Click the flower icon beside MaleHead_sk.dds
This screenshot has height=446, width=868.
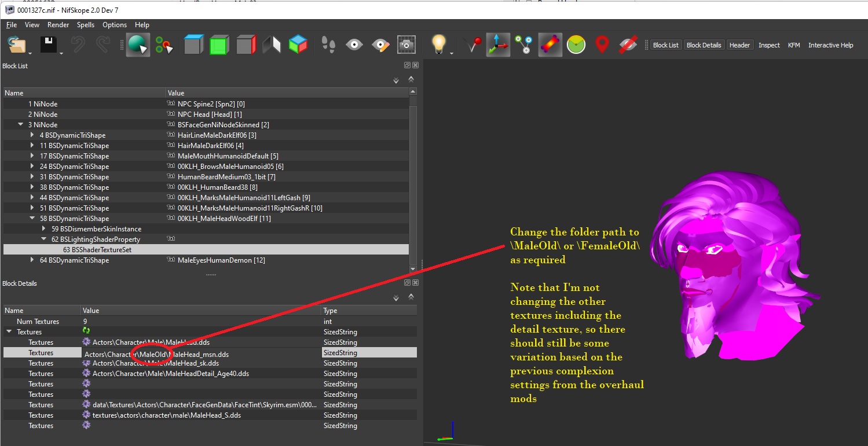coord(86,363)
